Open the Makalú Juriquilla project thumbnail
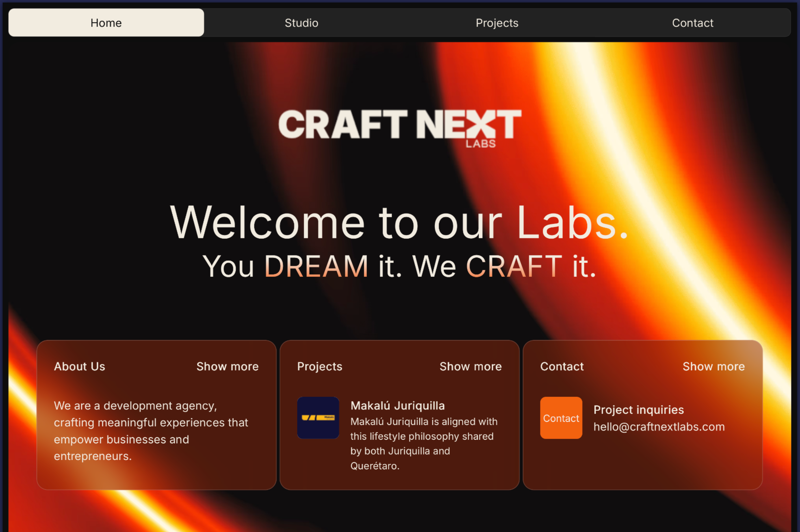Viewport: 800px width, 532px height. 318,418
